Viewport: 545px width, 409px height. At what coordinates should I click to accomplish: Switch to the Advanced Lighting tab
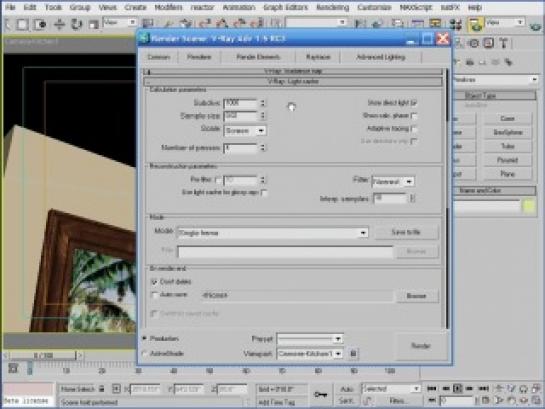point(381,57)
